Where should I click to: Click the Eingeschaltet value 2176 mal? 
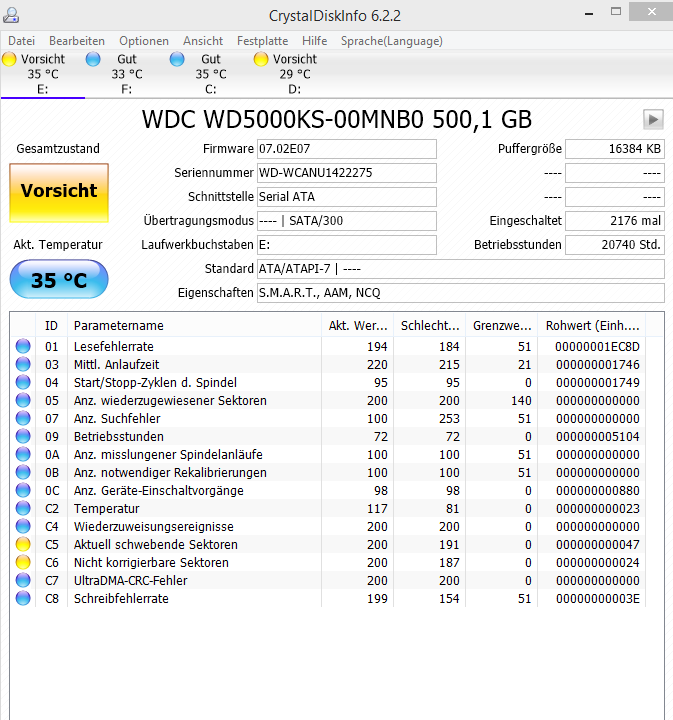(615, 221)
